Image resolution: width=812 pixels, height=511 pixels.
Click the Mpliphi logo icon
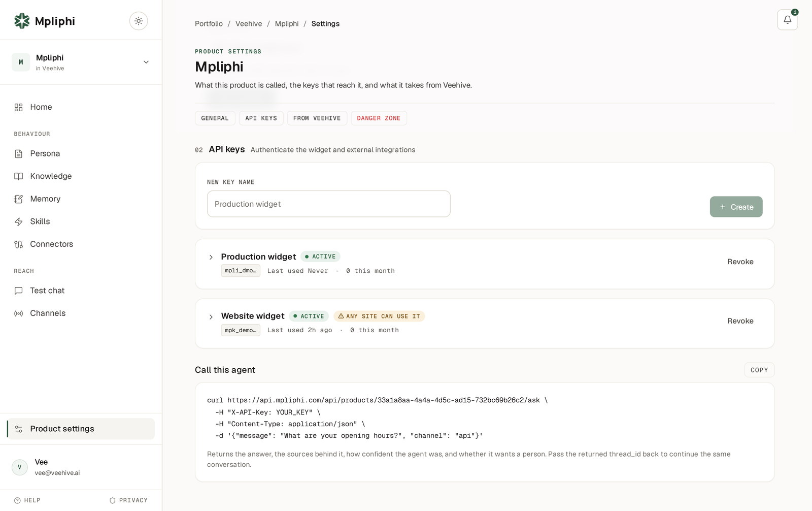22,21
